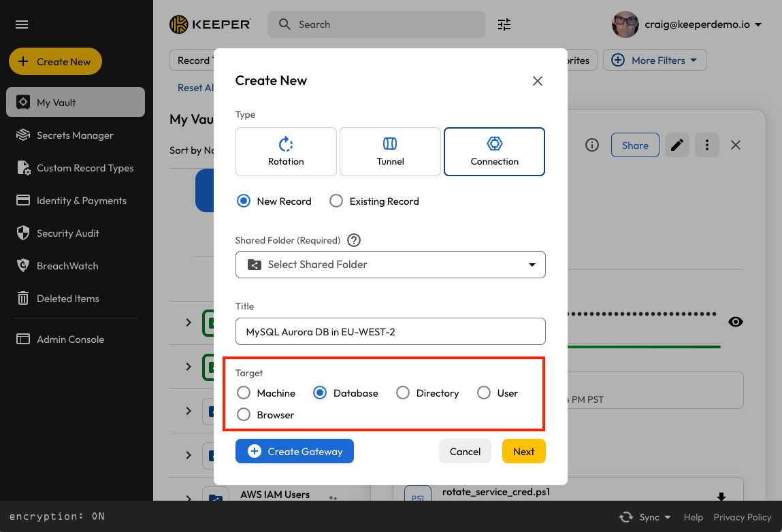The height and width of the screenshot is (532, 782).
Task: Go to BreachWatch in sidebar
Action: (x=67, y=266)
